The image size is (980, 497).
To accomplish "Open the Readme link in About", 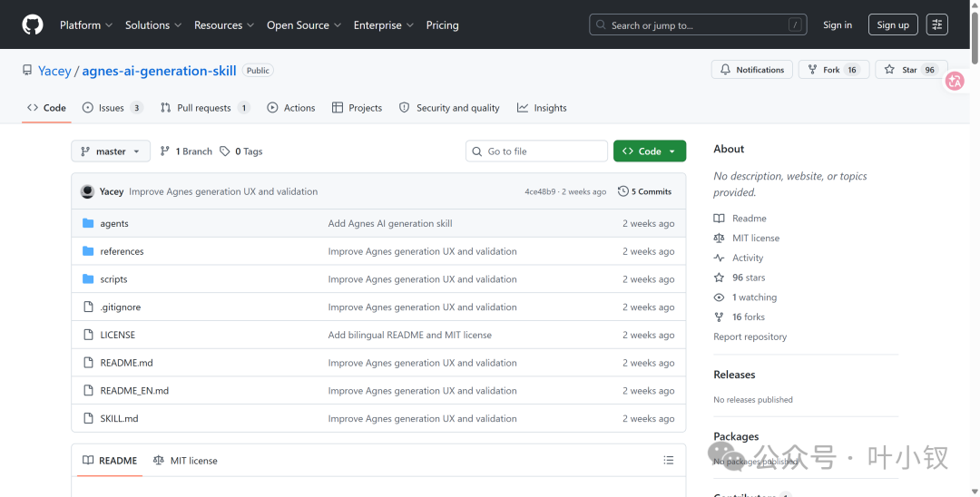I will (740, 218).
